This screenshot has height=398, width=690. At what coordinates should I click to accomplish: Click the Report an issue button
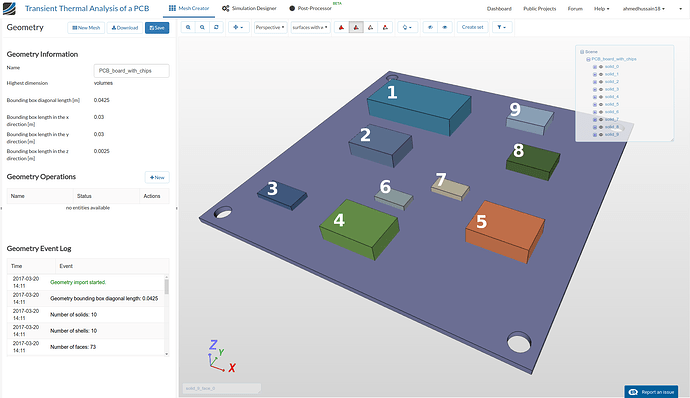click(x=651, y=392)
